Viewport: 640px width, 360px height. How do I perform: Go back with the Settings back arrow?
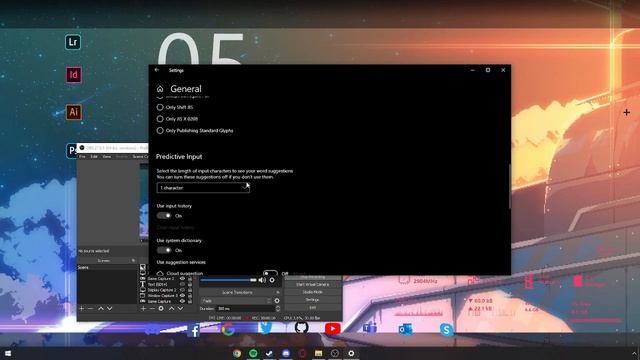click(157, 70)
